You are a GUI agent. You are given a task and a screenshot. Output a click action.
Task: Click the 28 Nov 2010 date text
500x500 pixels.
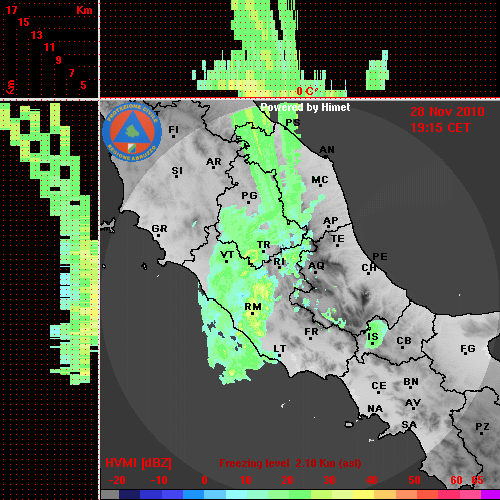pyautogui.click(x=447, y=112)
